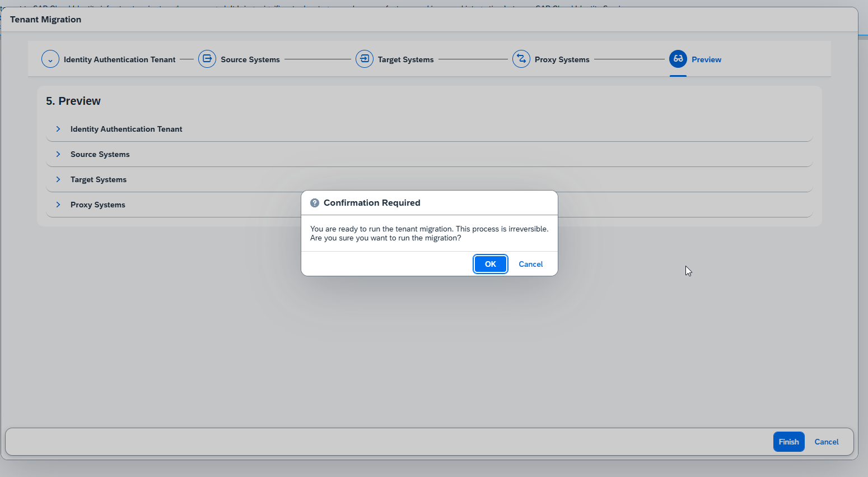Cancel the confirmation dialog

pyautogui.click(x=531, y=264)
